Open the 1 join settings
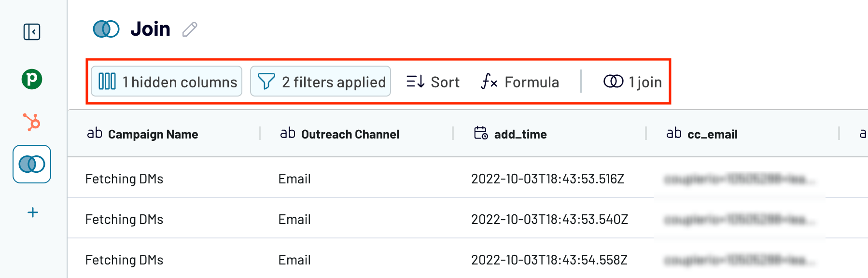This screenshot has width=868, height=278. pyautogui.click(x=632, y=82)
